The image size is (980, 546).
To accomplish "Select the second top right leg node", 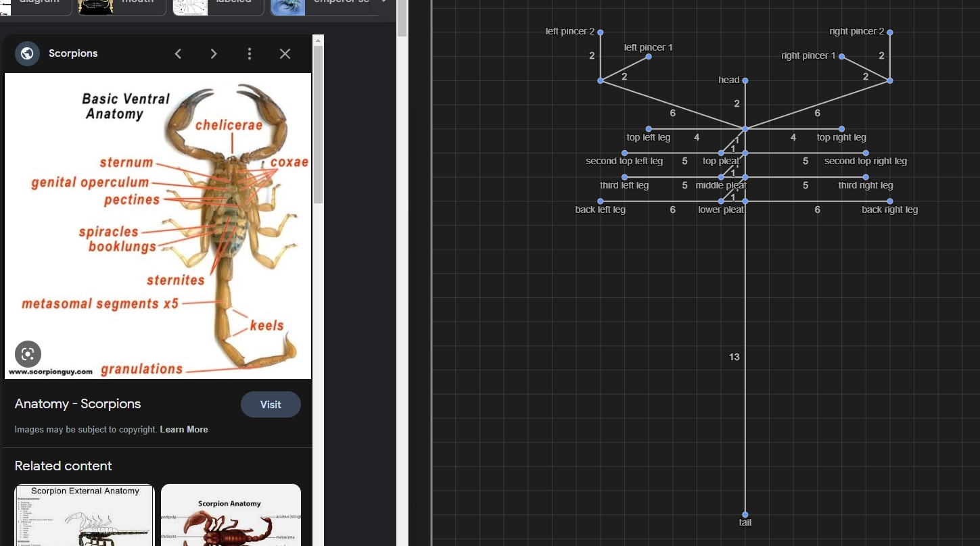I will tap(866, 153).
